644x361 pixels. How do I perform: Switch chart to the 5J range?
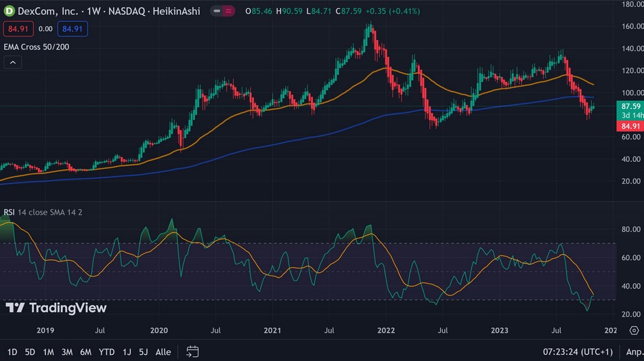(144, 352)
